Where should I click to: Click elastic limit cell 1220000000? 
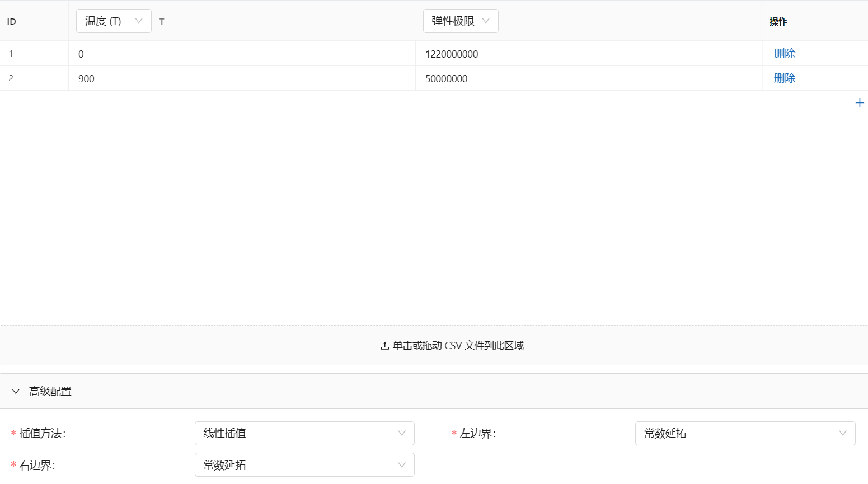click(x=588, y=54)
